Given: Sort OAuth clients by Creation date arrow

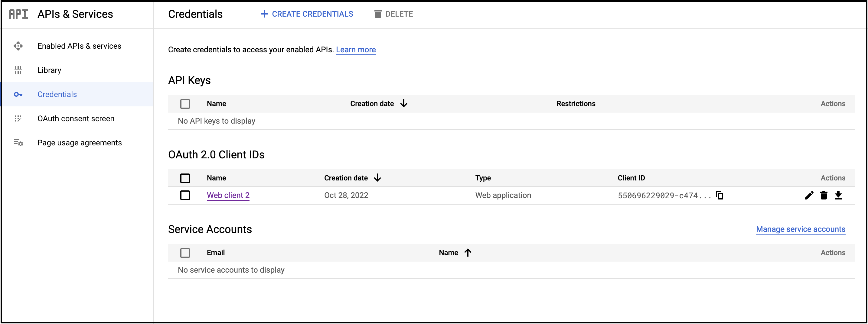Looking at the screenshot, I should pos(377,178).
